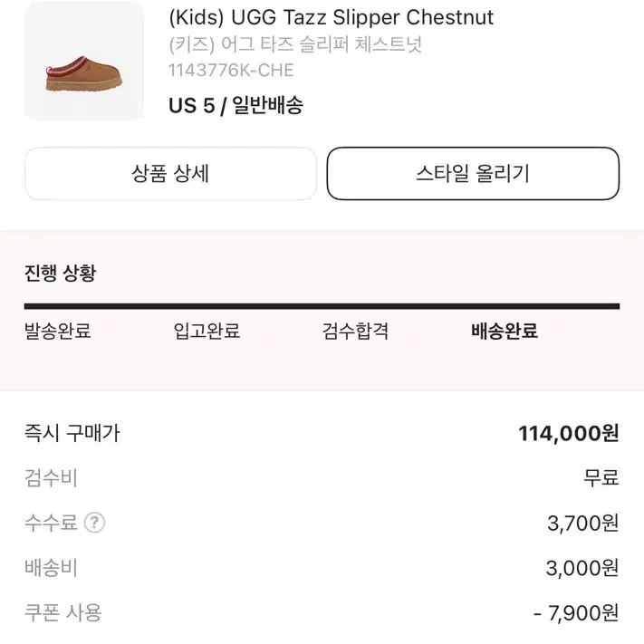Click the 수수료 fee label
The width and height of the screenshot is (644, 644).
pos(51,523)
